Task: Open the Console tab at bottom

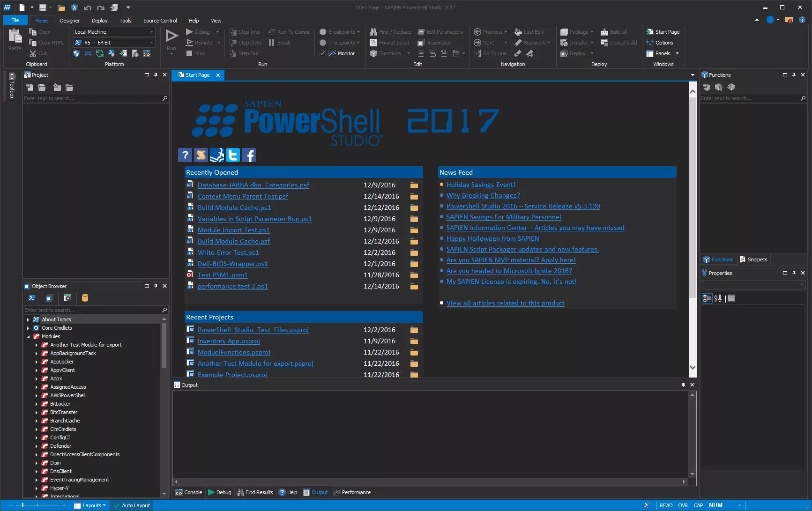Action: tap(189, 492)
